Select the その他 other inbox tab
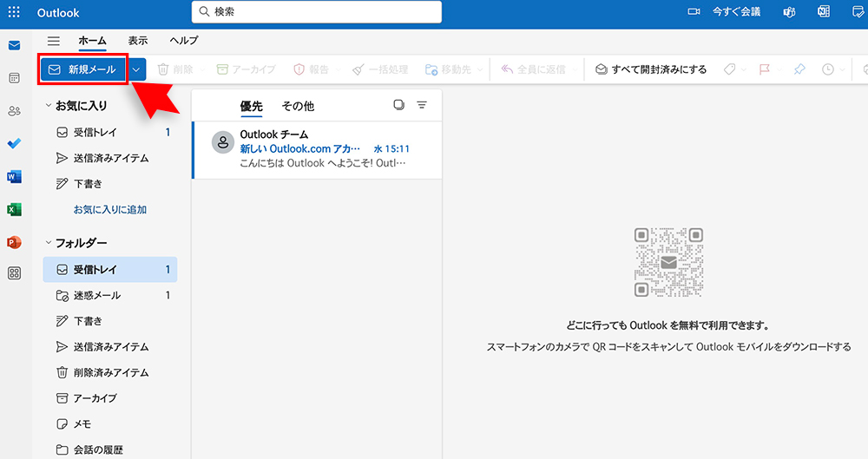868x459 pixels. point(298,106)
